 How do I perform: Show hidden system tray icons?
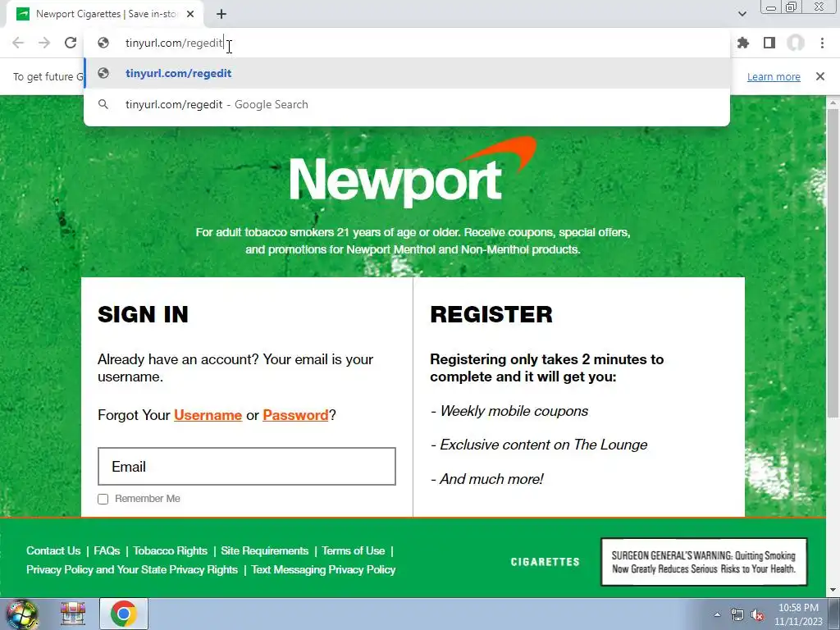pyautogui.click(x=717, y=614)
